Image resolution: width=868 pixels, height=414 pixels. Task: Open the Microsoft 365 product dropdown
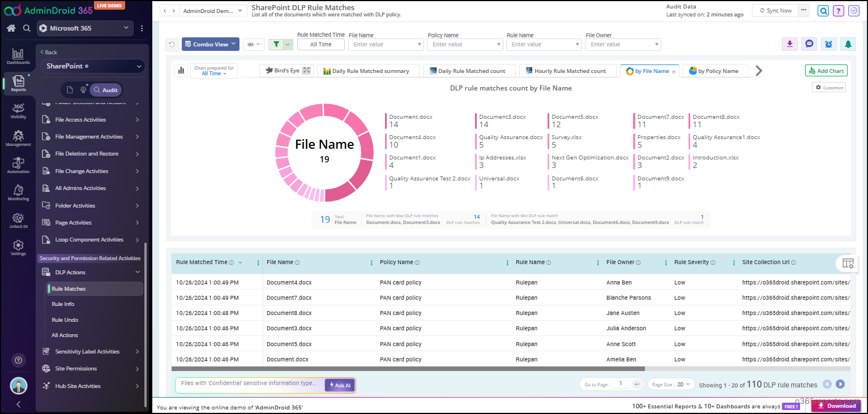tap(85, 28)
